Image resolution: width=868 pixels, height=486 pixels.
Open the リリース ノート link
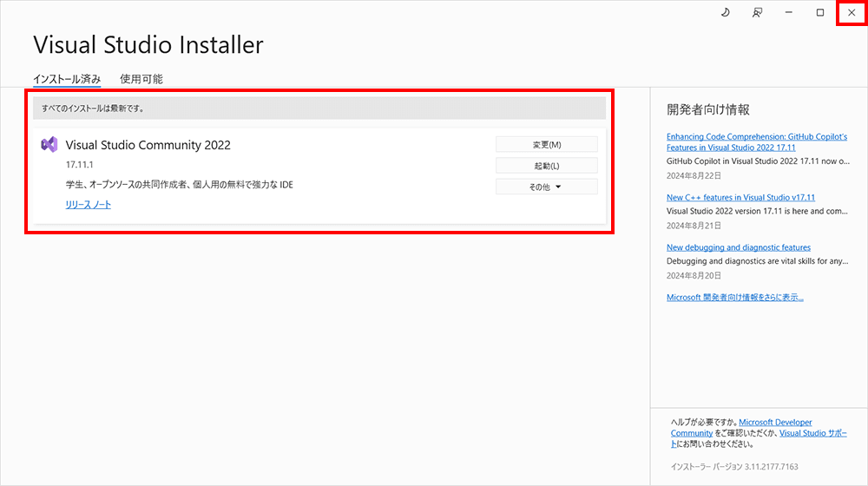[x=88, y=204]
